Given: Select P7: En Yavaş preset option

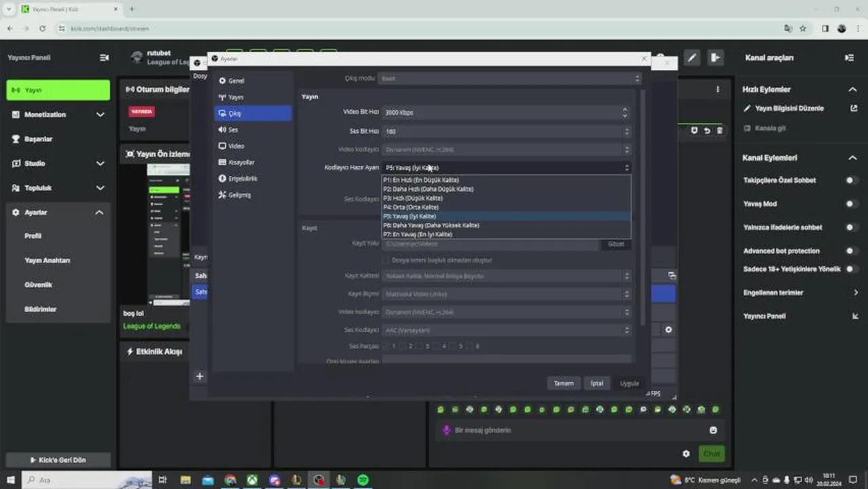Looking at the screenshot, I should tap(418, 234).
